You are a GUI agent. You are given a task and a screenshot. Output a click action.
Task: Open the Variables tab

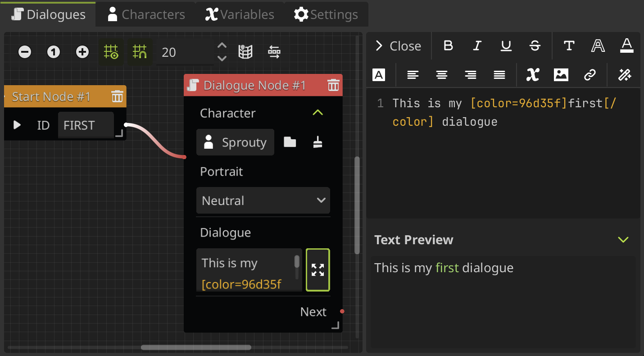(x=240, y=14)
